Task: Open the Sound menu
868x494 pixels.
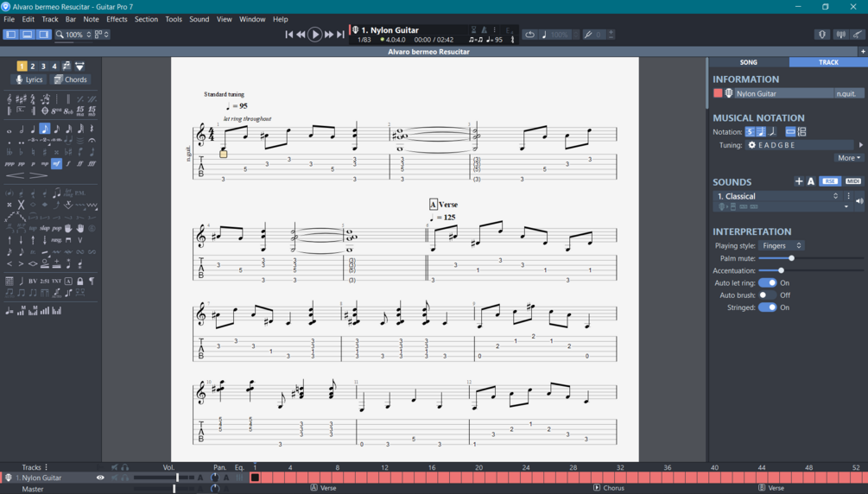Action: coord(200,19)
